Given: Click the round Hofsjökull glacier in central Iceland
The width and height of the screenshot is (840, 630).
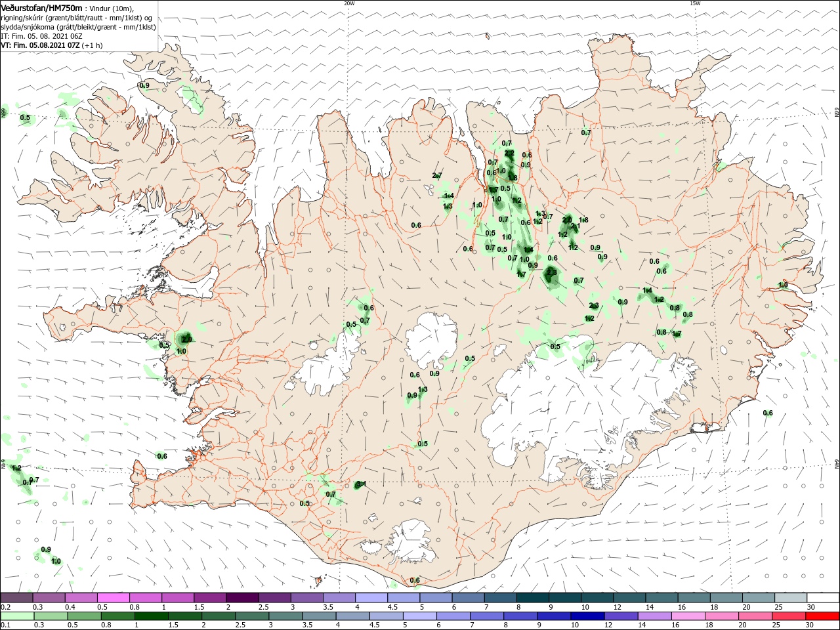Looking at the screenshot, I should pos(432,341).
